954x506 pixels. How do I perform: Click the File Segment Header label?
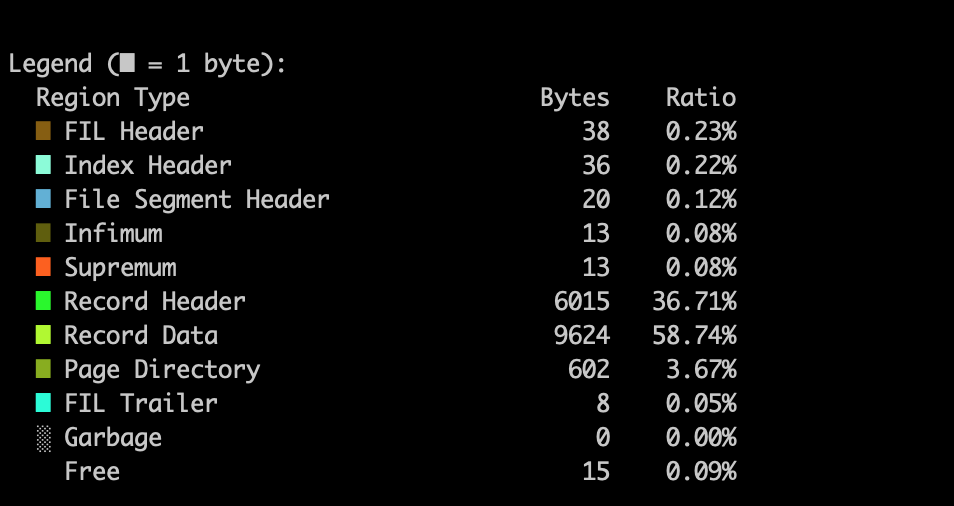pos(196,199)
